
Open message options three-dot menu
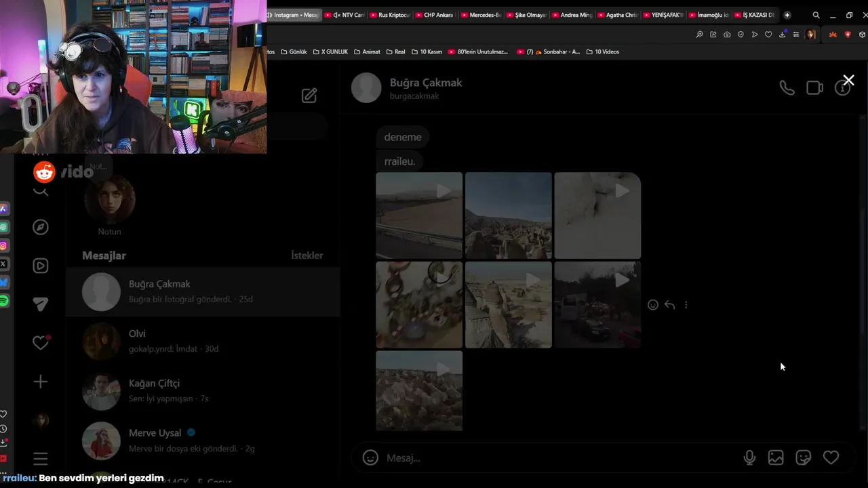tap(686, 305)
